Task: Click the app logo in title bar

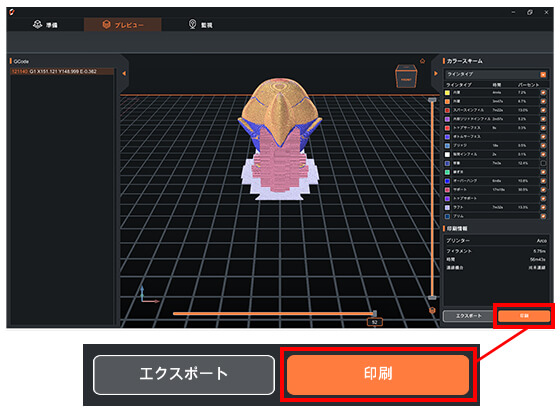Action: click(12, 12)
